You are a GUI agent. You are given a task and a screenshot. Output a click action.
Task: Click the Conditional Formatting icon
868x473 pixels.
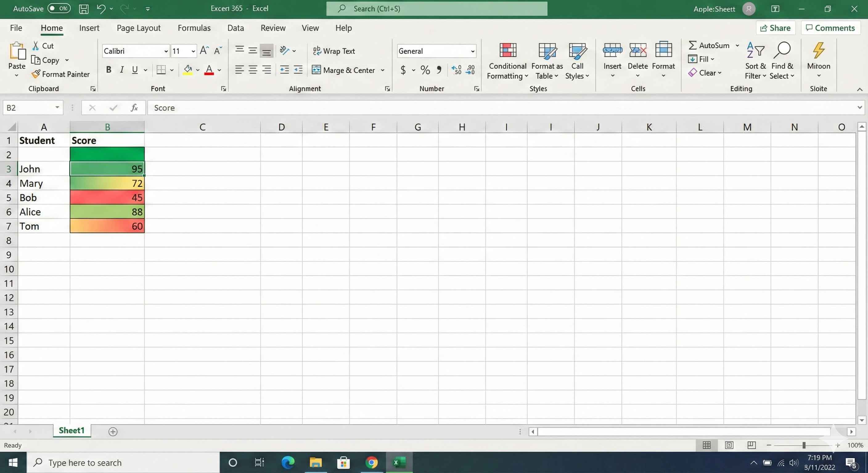507,51
